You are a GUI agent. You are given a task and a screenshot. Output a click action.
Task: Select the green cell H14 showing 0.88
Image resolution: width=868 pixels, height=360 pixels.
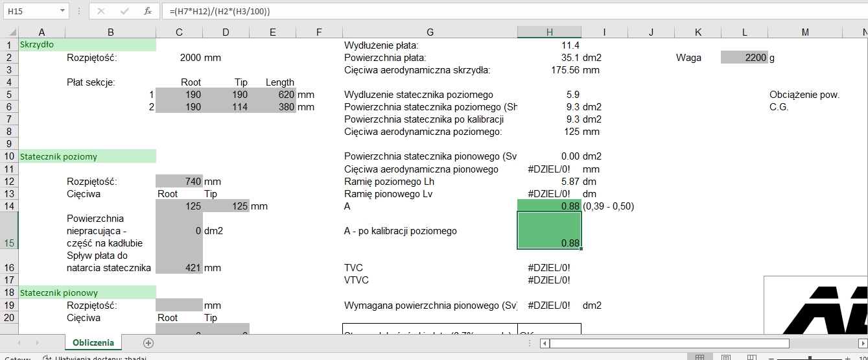click(x=549, y=206)
